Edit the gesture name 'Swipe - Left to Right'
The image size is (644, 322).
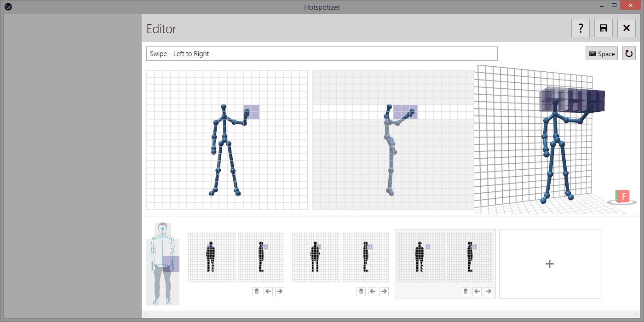322,54
